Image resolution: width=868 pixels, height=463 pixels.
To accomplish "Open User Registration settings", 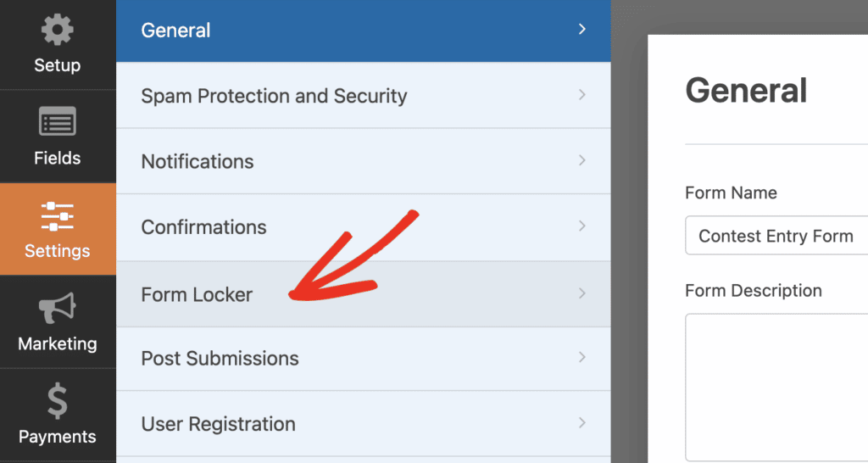I will click(218, 424).
